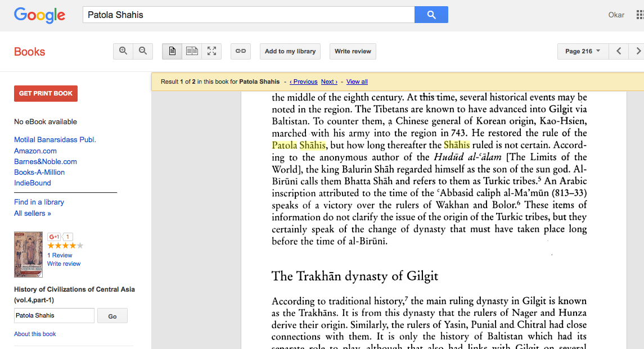Open the Motilal Banarsidass Publ. link

coord(54,139)
